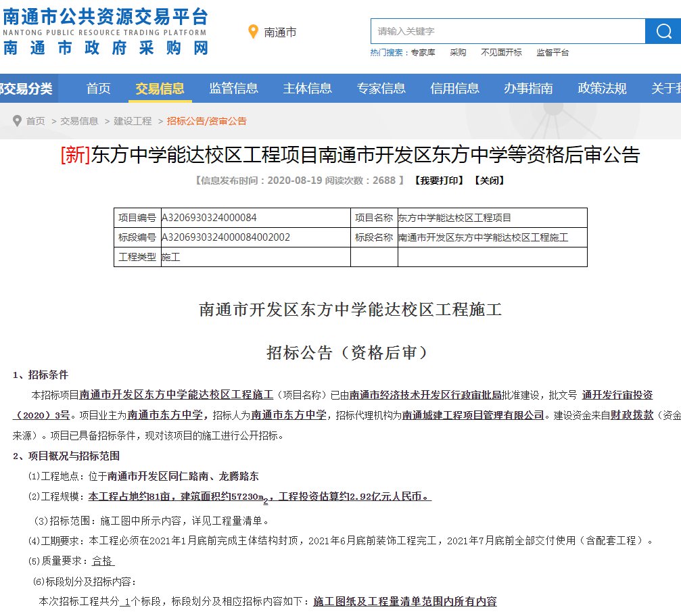681x616 pixels.
Task: Click the breadcrumb location marker icon
Action: click(17, 121)
